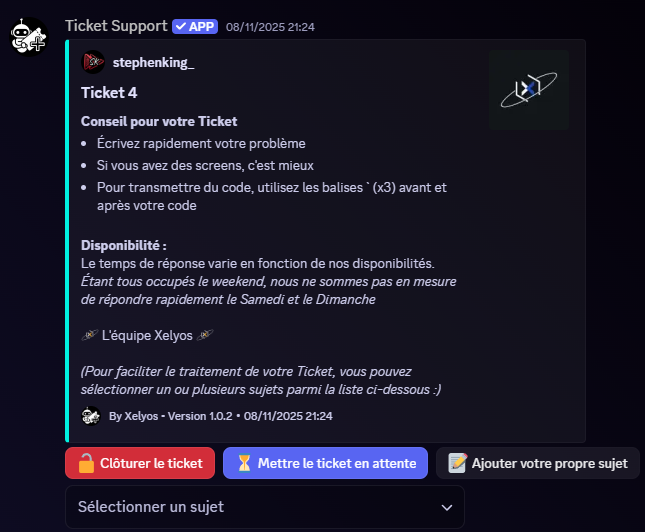
Task: Click the planet emoji after L'équipe Xelyos
Action: pyautogui.click(x=206, y=335)
